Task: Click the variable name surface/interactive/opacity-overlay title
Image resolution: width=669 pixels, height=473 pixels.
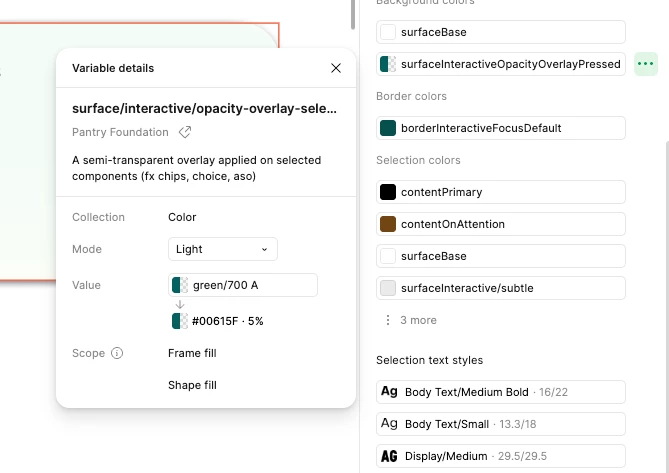Action: pos(204,108)
